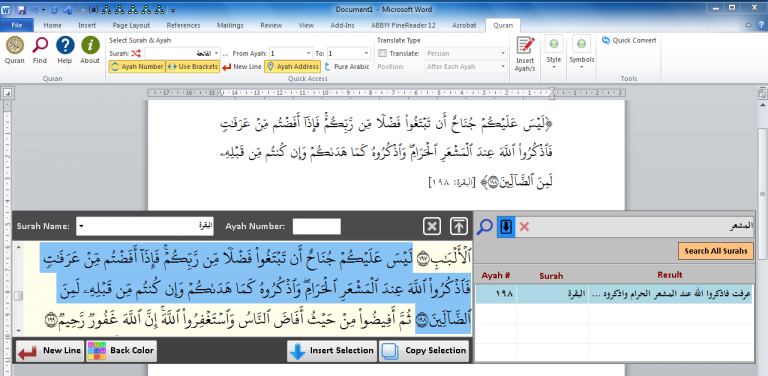Click the red X clear search icon
This screenshot has height=376, width=768.
pos(524,227)
